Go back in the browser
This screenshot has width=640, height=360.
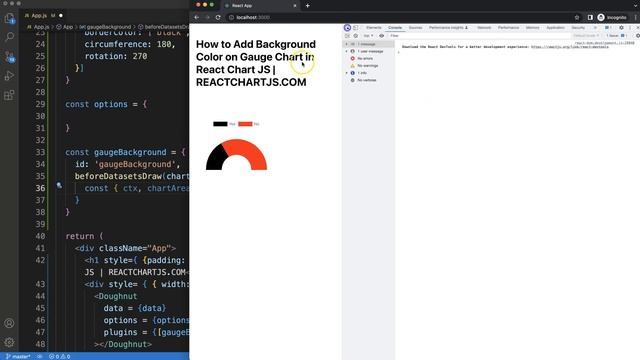[197, 18]
